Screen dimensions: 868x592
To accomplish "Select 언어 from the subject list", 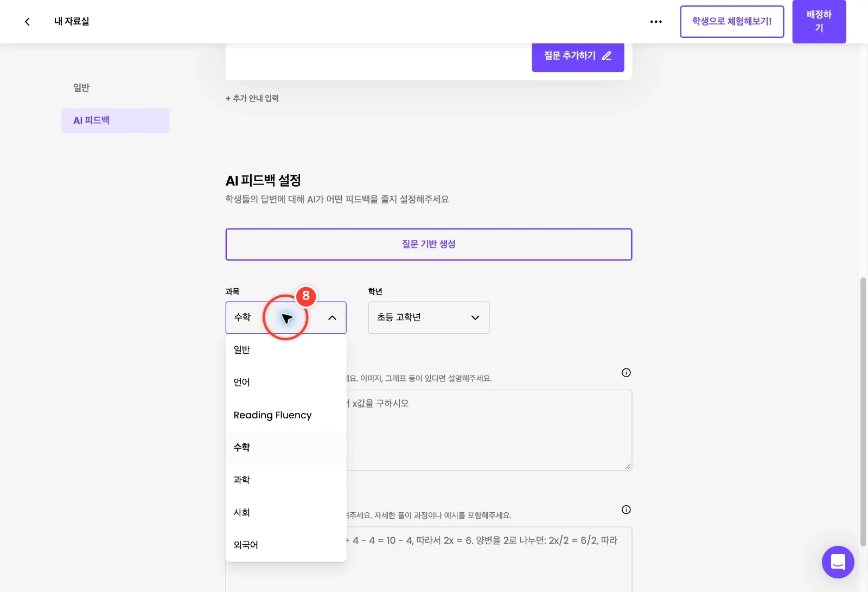I will tap(286, 383).
